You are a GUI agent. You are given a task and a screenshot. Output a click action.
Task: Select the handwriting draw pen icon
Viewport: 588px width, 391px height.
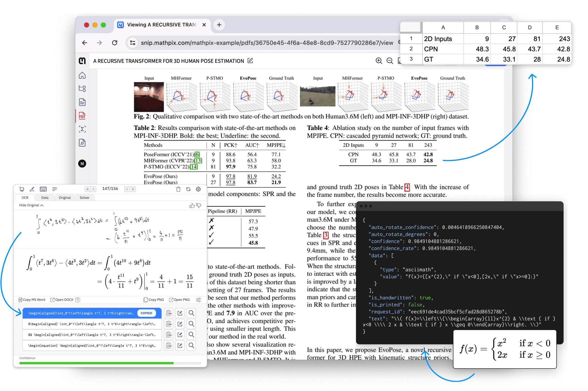[32, 189]
